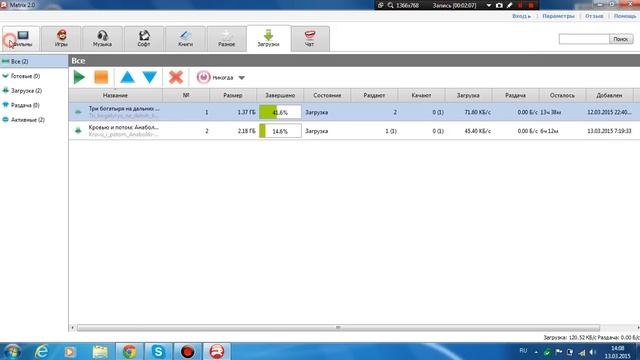Click the left scroll arrow
The image size is (640, 360).
pyautogui.click(x=73, y=328)
